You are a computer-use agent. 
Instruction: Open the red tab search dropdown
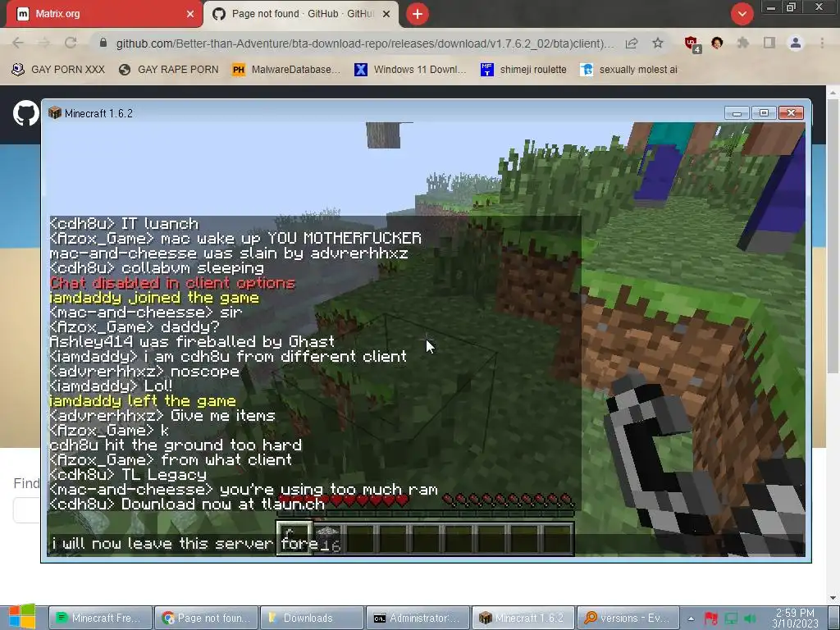(742, 14)
